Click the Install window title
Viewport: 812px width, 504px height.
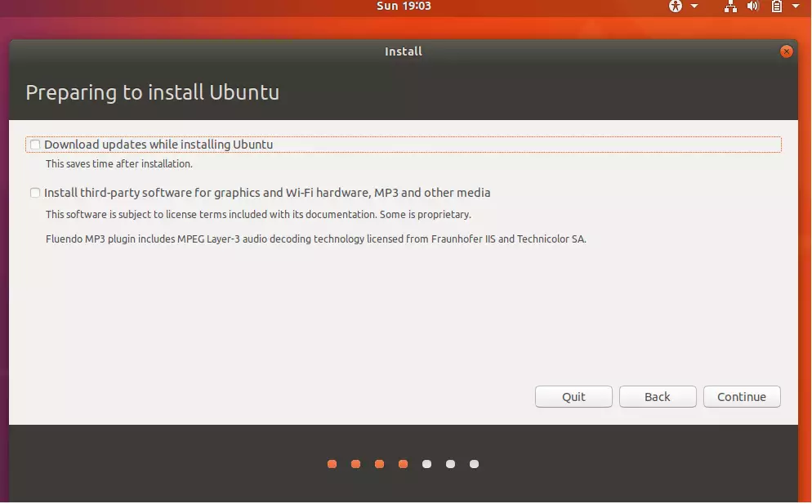[404, 51]
